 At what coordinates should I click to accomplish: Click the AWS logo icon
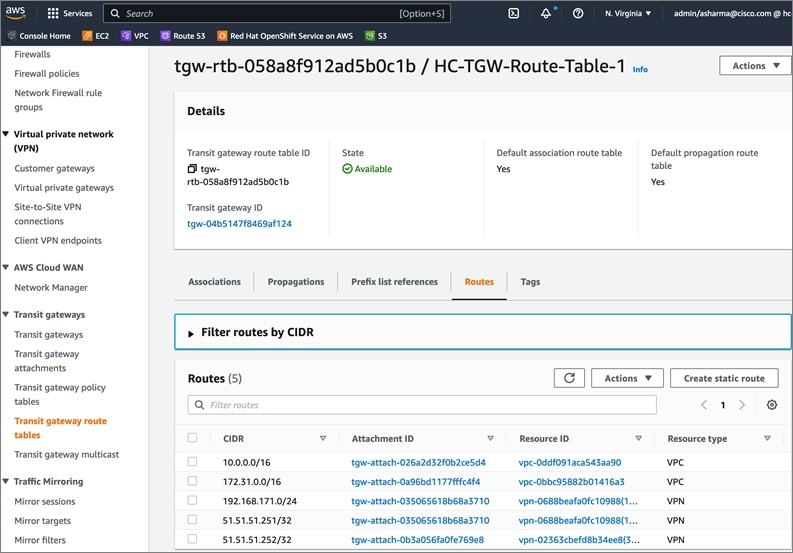click(x=15, y=12)
